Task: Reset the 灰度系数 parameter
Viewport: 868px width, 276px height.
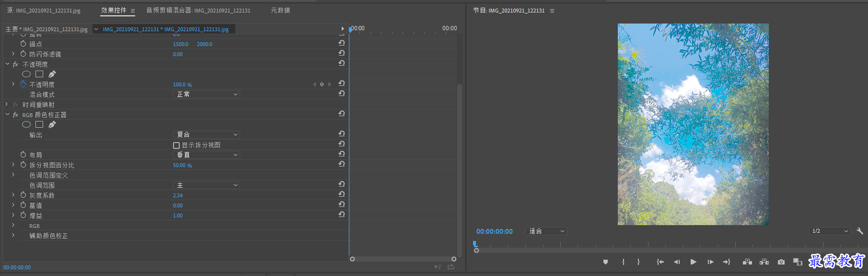Action: click(342, 194)
